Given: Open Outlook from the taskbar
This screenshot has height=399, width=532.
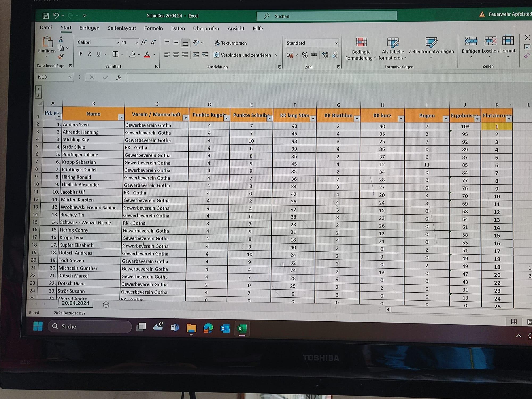Looking at the screenshot, I should coord(225,329).
